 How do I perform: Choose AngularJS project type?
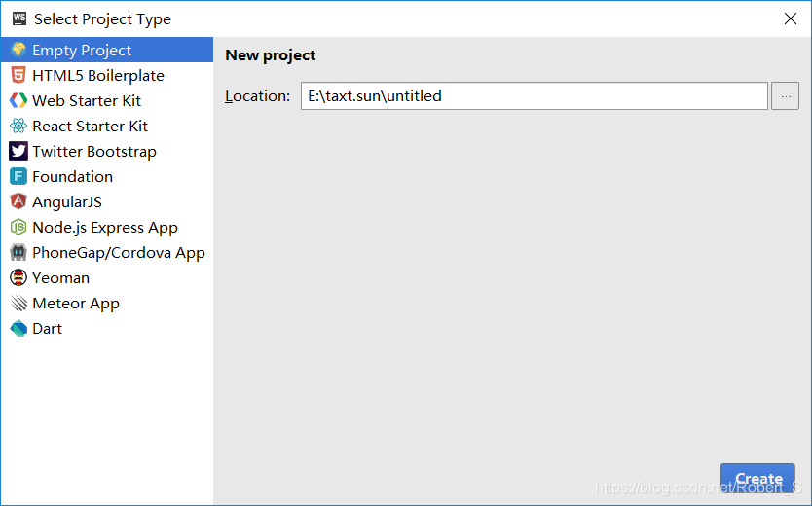point(107,201)
